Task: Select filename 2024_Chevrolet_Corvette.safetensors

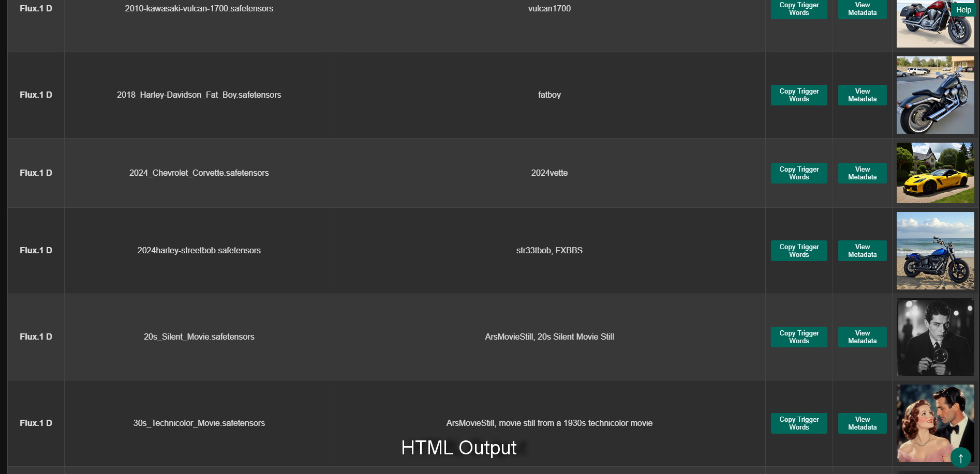Action: 199,173
